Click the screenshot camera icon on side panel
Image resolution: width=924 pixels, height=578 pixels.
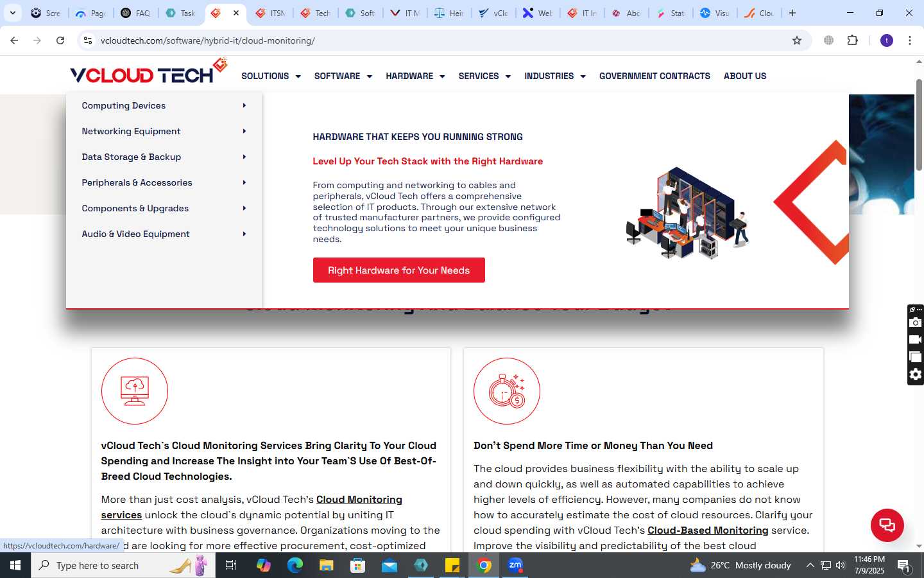point(916,322)
